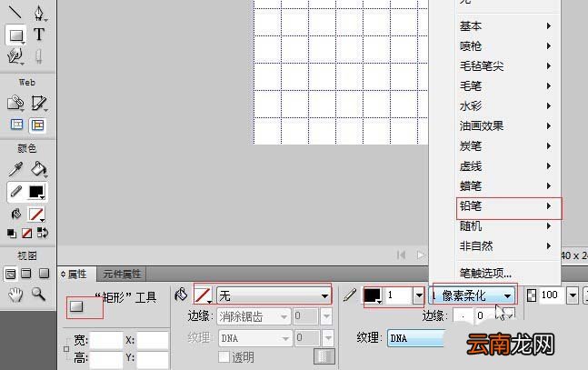Open the 像素柔化 stroke category dropdown
The height and width of the screenshot is (370, 588).
coord(472,295)
